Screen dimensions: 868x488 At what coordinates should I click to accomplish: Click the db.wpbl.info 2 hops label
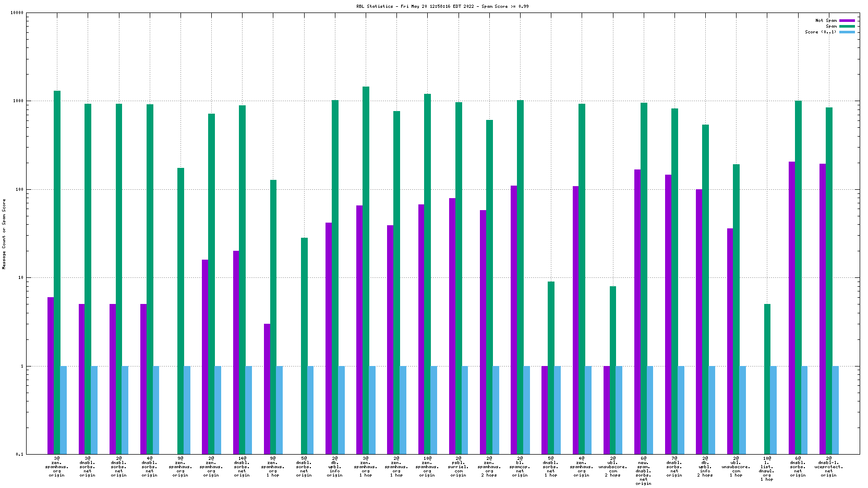coord(705,467)
